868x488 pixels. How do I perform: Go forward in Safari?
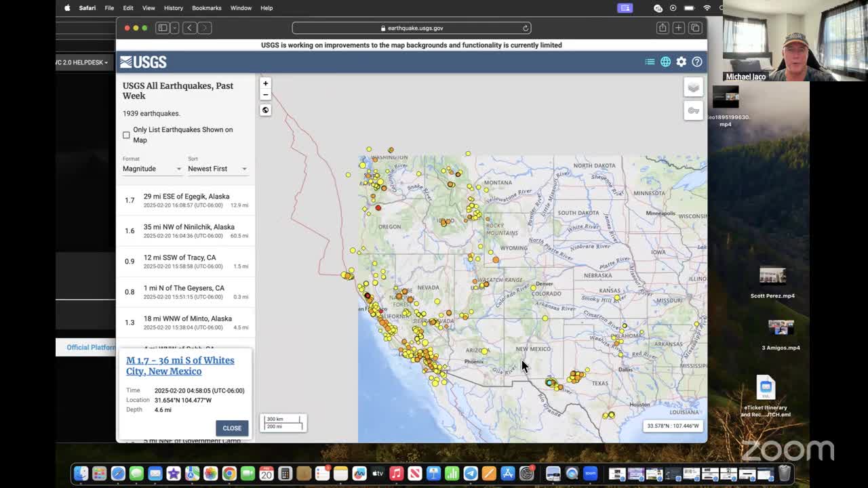204,28
